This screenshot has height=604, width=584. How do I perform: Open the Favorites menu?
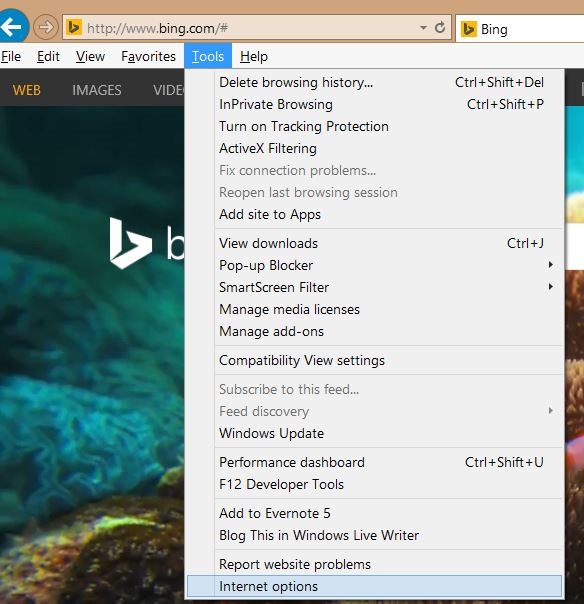(148, 57)
